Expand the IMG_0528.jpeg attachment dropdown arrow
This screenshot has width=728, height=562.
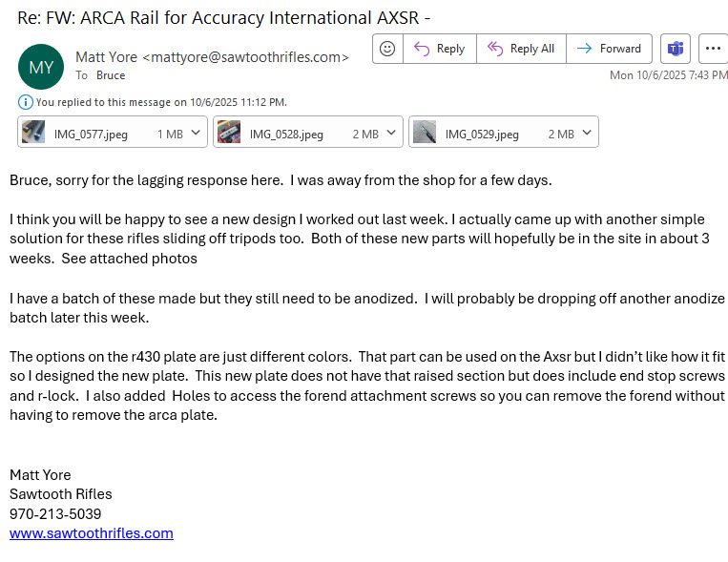pyautogui.click(x=392, y=134)
